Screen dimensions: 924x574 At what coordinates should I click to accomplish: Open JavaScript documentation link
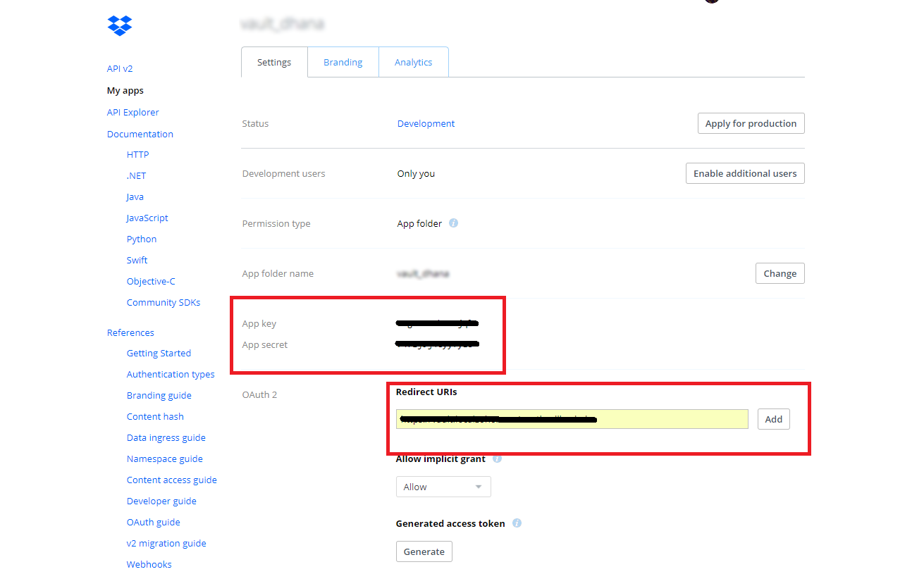(x=147, y=218)
